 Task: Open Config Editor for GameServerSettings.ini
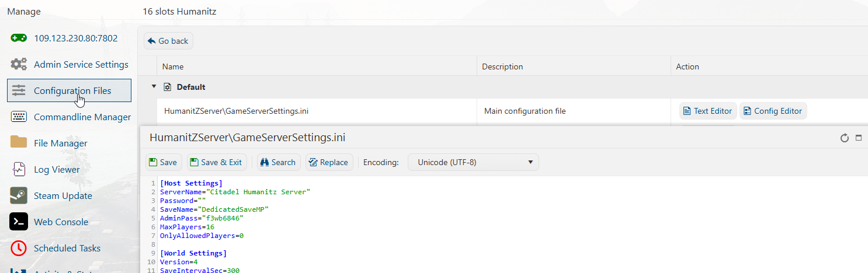click(773, 111)
